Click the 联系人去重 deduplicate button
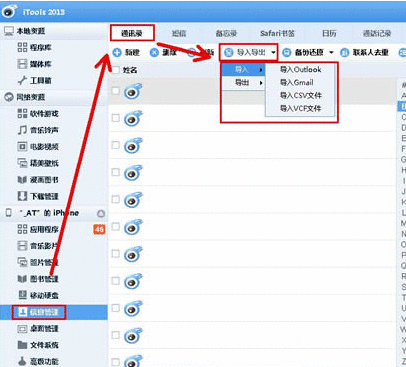Image resolution: width=406 pixels, height=367 pixels. tap(364, 53)
